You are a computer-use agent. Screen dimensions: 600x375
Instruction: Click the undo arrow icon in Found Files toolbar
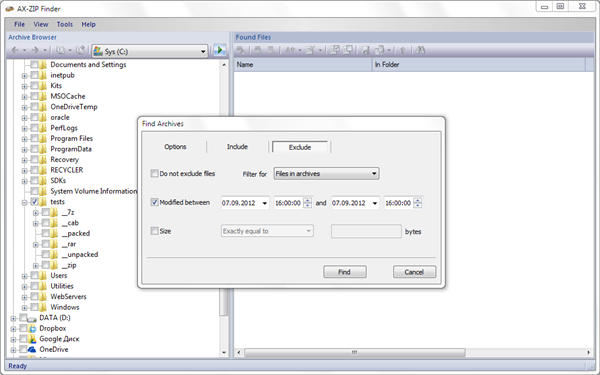tap(240, 50)
